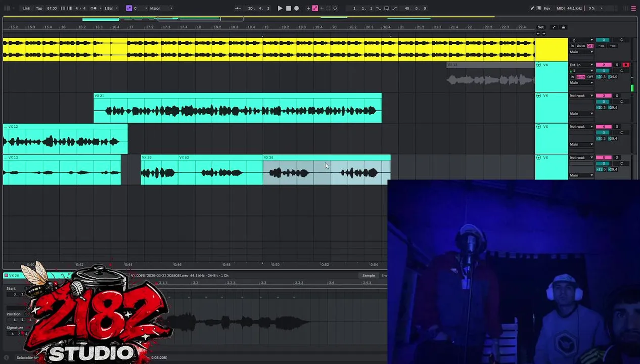Click the 4 / 4 time signature field
The height and width of the screenshot is (364, 640).
coord(80,8)
